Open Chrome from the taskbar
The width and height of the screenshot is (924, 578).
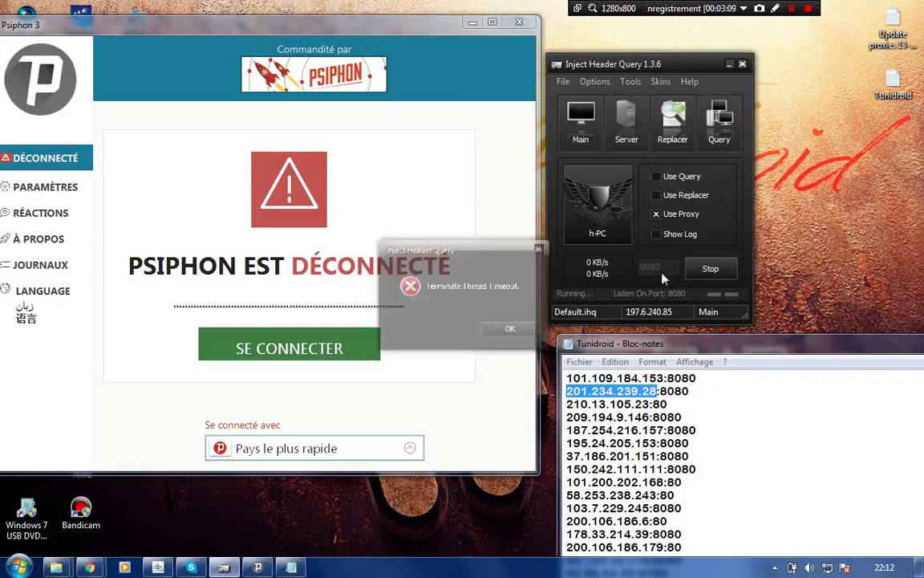pyautogui.click(x=90, y=568)
